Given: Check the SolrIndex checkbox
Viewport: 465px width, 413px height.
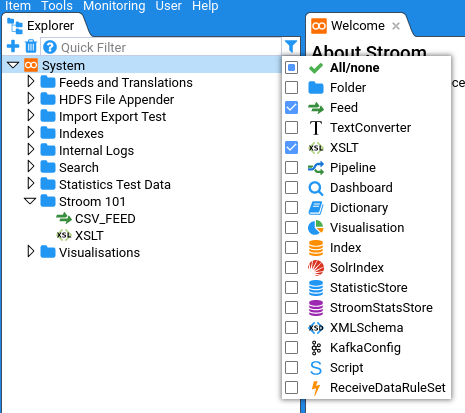Looking at the screenshot, I should pyautogui.click(x=292, y=268).
